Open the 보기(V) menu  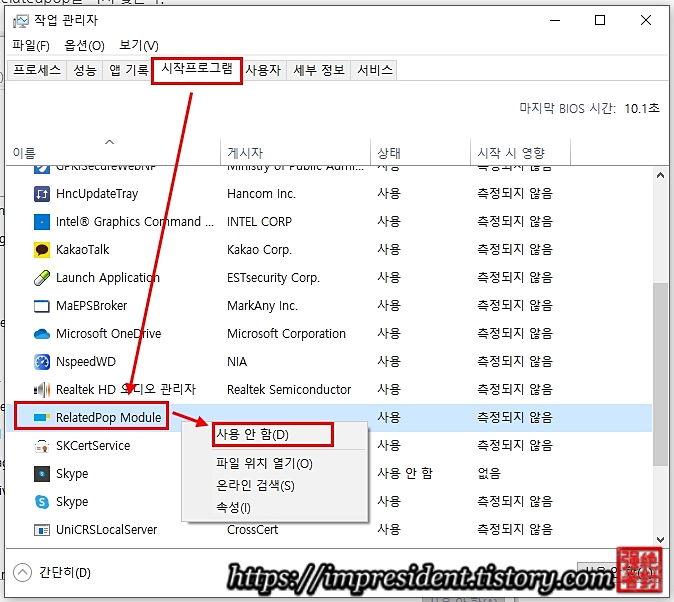(139, 45)
